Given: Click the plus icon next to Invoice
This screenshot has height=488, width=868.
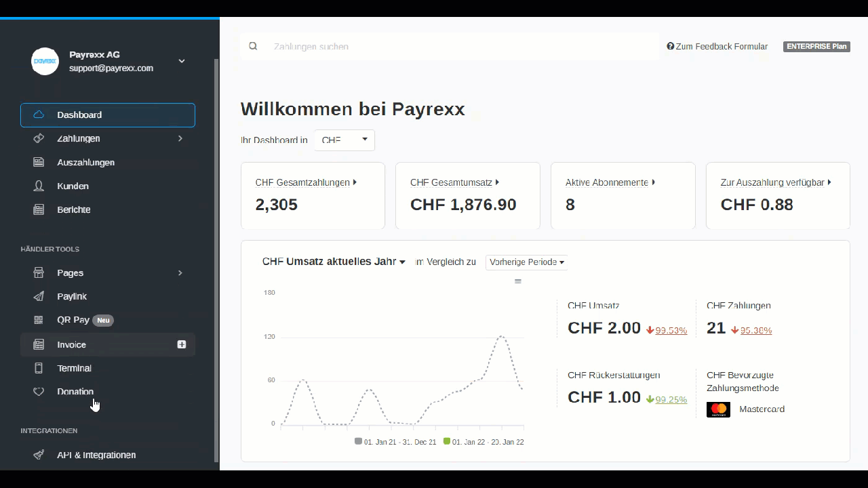Looking at the screenshot, I should [182, 345].
